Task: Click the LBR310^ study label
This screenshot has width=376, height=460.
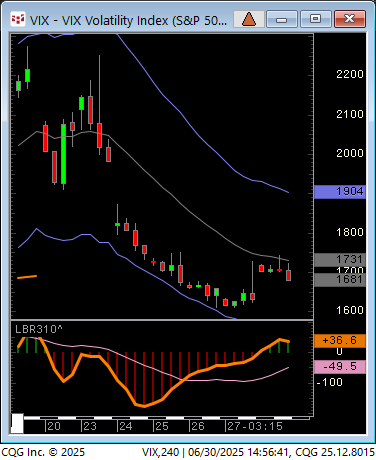Action: (x=39, y=329)
